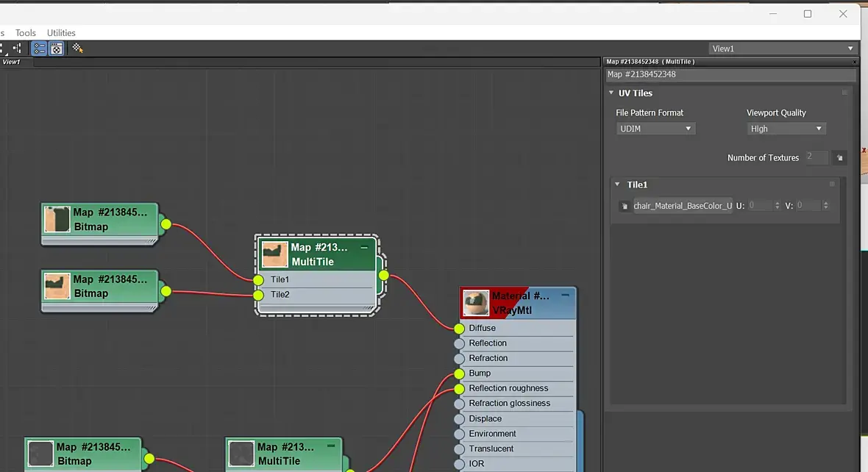The height and width of the screenshot is (472, 868).
Task: Open the File Pattern Format UDIM dropdown
Action: click(655, 129)
